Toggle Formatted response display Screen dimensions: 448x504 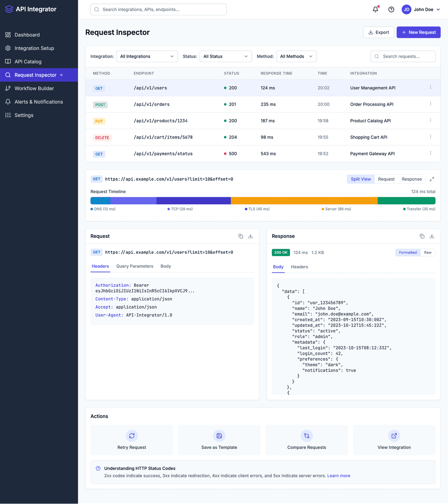pyautogui.click(x=408, y=252)
